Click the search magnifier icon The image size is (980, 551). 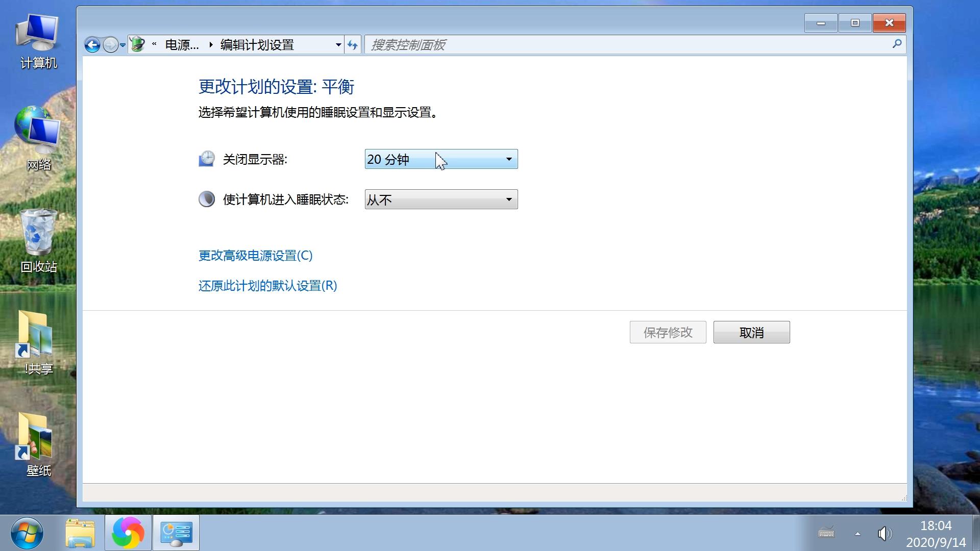click(x=897, y=44)
